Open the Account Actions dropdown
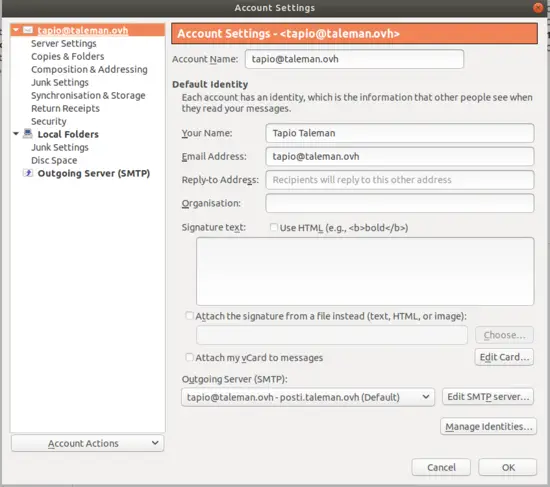 pyautogui.click(x=87, y=443)
